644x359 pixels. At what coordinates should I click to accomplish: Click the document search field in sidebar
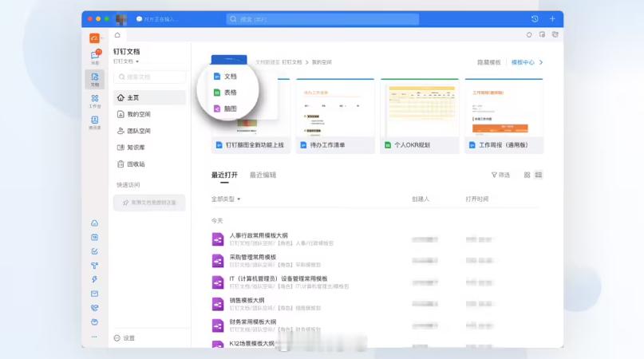pos(150,77)
